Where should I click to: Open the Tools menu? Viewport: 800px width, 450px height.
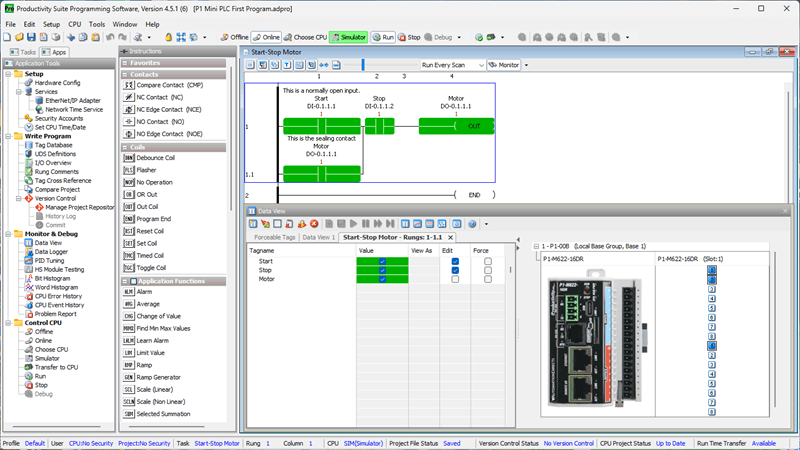tap(96, 24)
